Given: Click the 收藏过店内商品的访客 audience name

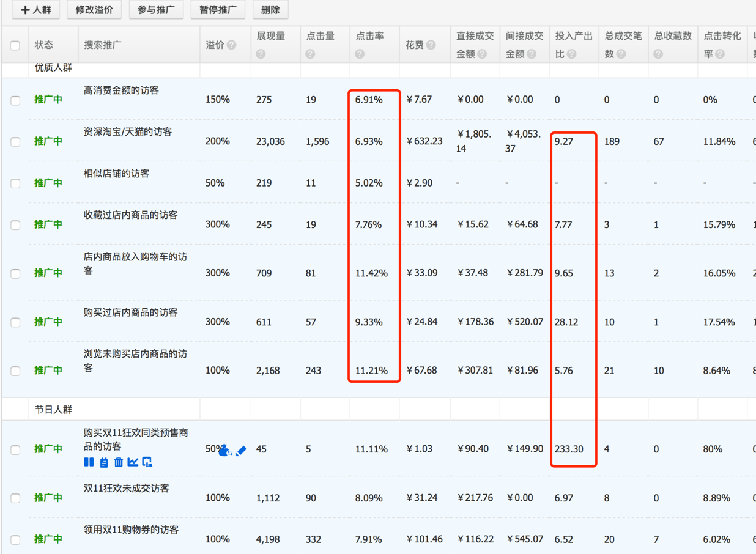Looking at the screenshot, I should click(x=131, y=215).
